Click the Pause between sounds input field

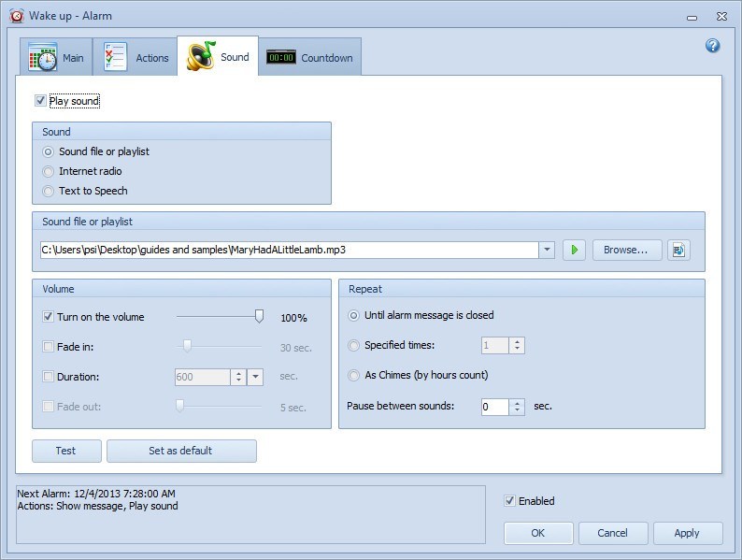point(495,407)
